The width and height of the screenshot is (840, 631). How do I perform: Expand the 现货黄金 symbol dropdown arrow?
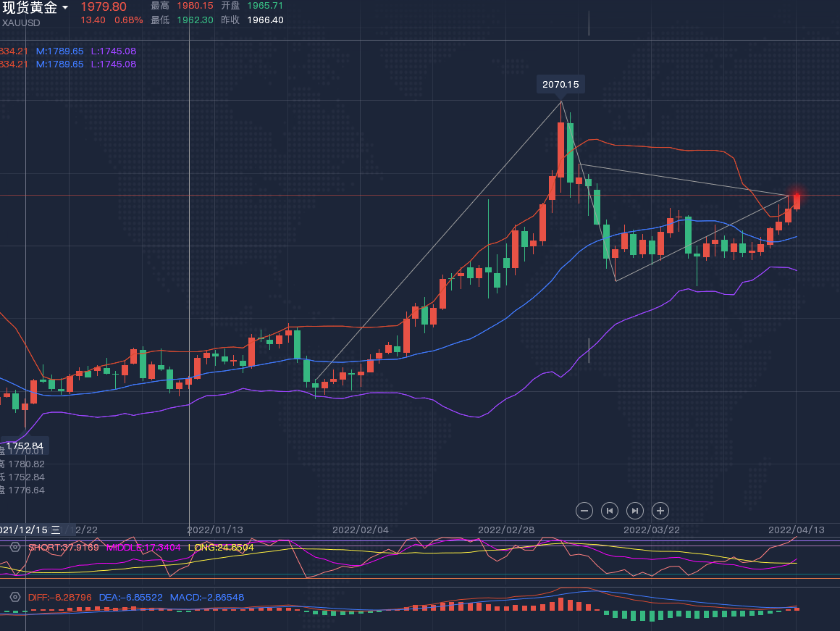pyautogui.click(x=66, y=8)
